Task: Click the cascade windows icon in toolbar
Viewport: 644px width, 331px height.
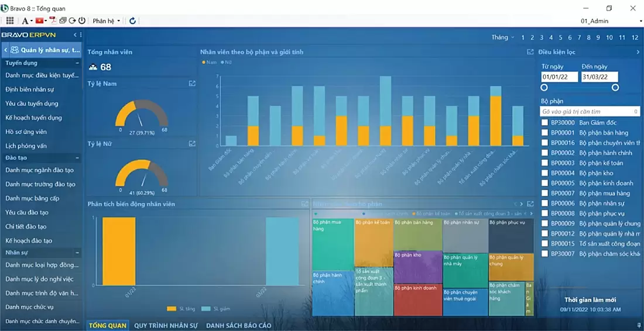Action: (63, 20)
